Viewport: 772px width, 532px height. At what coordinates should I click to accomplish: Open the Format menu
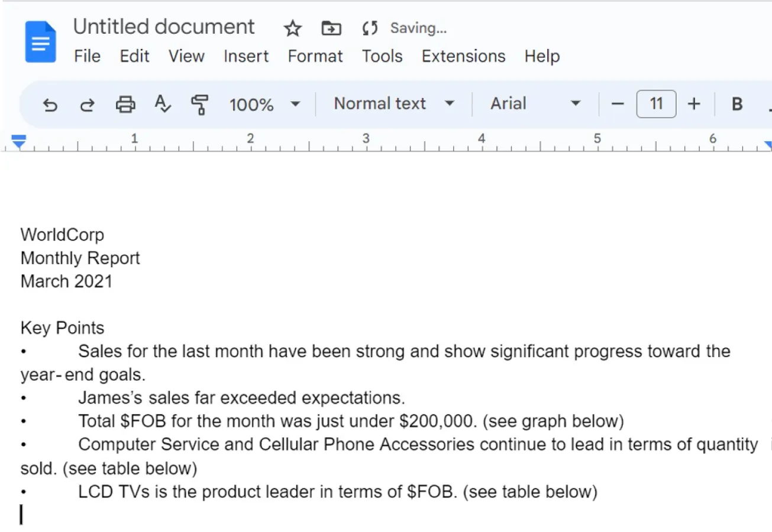315,56
